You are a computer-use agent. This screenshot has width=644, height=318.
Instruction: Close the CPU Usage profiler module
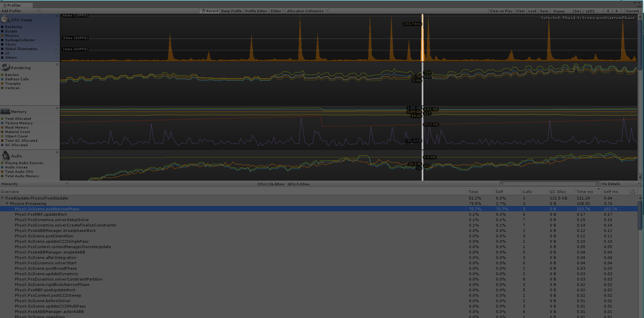[57, 16]
